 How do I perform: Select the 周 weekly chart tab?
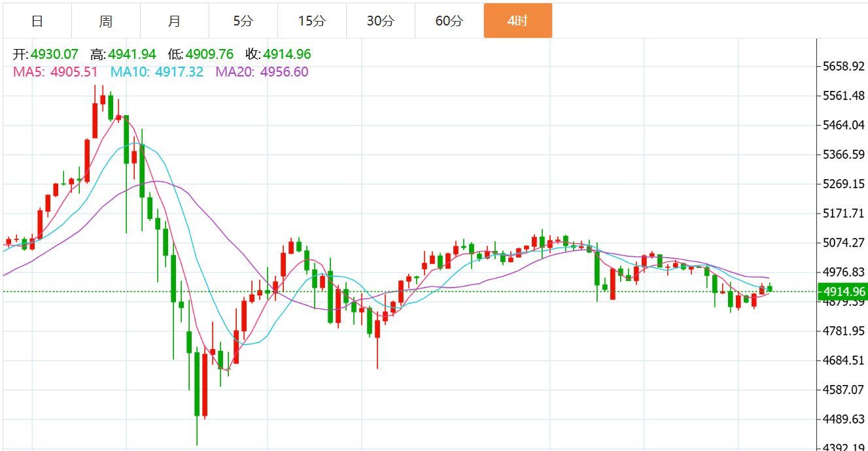point(106,21)
